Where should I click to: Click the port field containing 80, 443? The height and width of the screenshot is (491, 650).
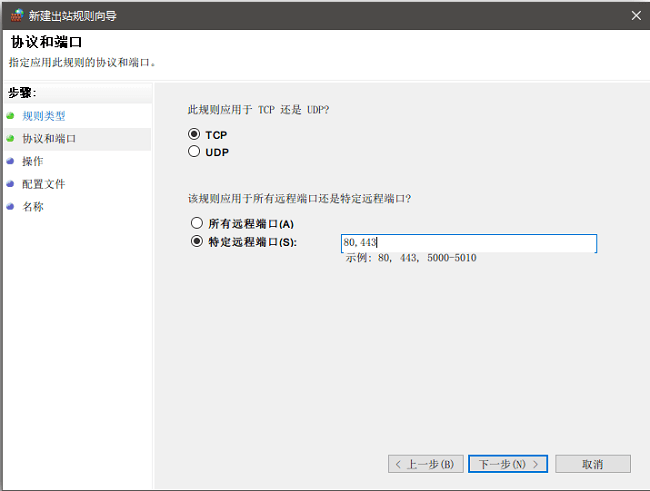[469, 243]
